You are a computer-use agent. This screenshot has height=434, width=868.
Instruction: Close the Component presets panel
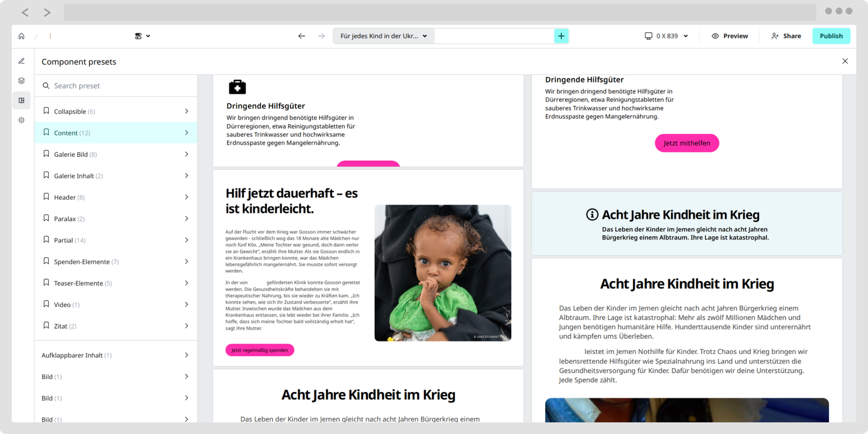[845, 61]
